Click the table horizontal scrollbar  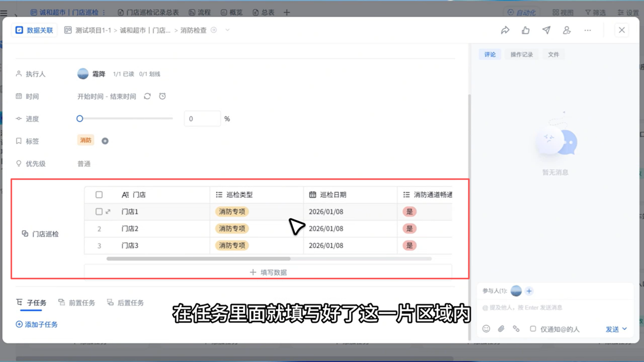199,259
